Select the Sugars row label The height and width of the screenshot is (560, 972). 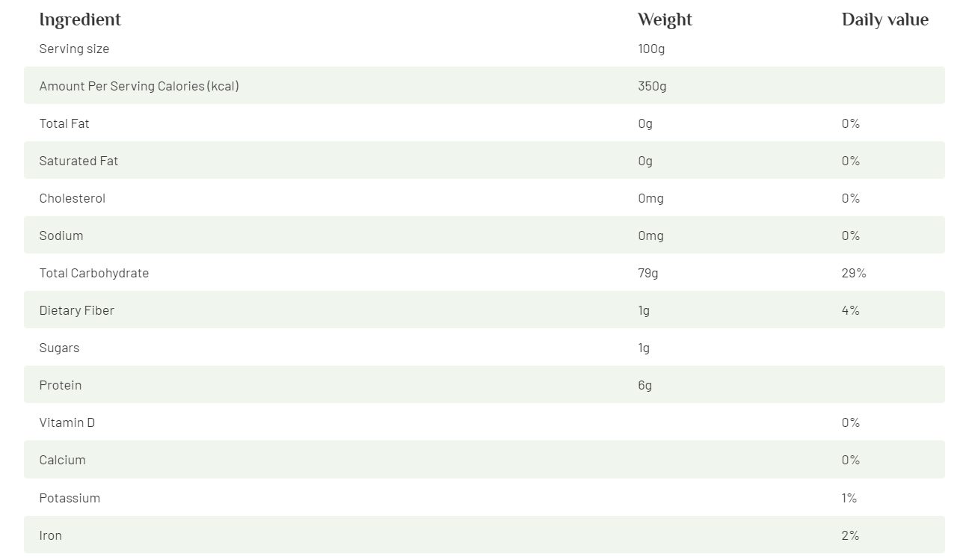tap(59, 348)
